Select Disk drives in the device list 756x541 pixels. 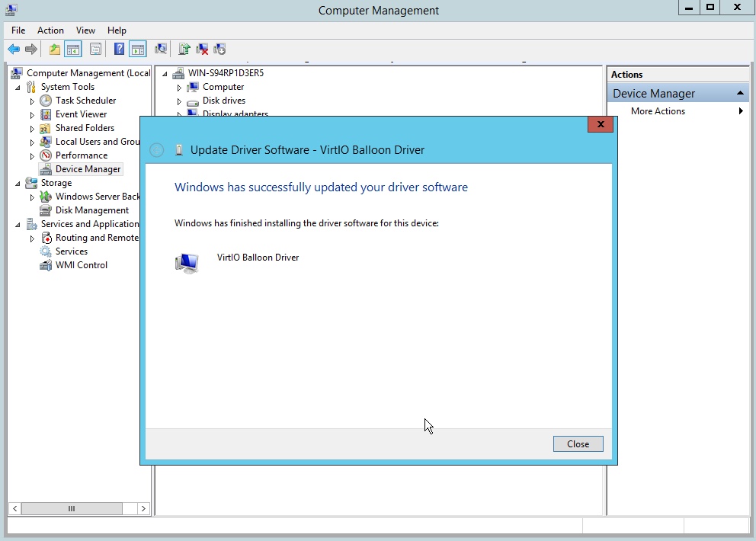[x=224, y=101]
